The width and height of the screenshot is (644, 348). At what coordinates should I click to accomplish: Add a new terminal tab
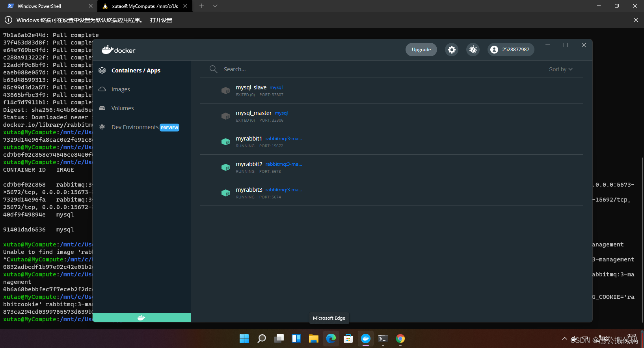tap(202, 6)
